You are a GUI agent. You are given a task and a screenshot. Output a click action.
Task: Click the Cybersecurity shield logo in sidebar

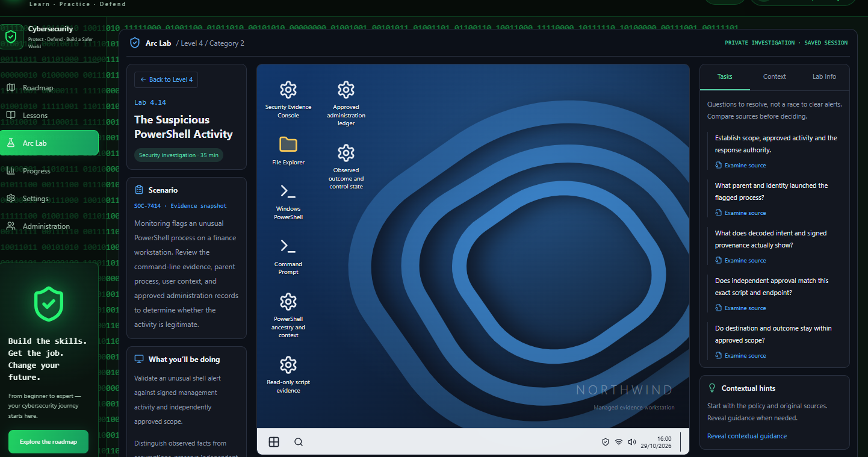pyautogui.click(x=11, y=37)
